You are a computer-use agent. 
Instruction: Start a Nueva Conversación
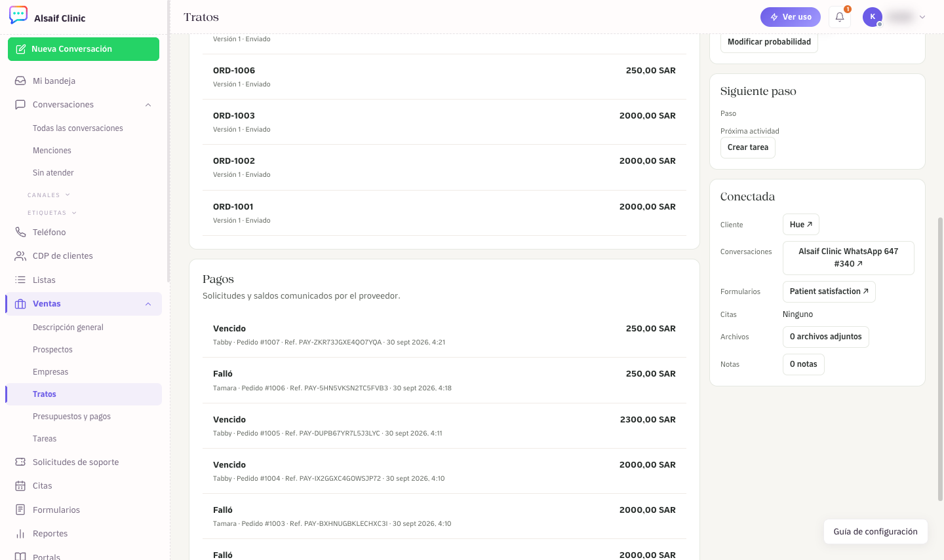(x=83, y=49)
